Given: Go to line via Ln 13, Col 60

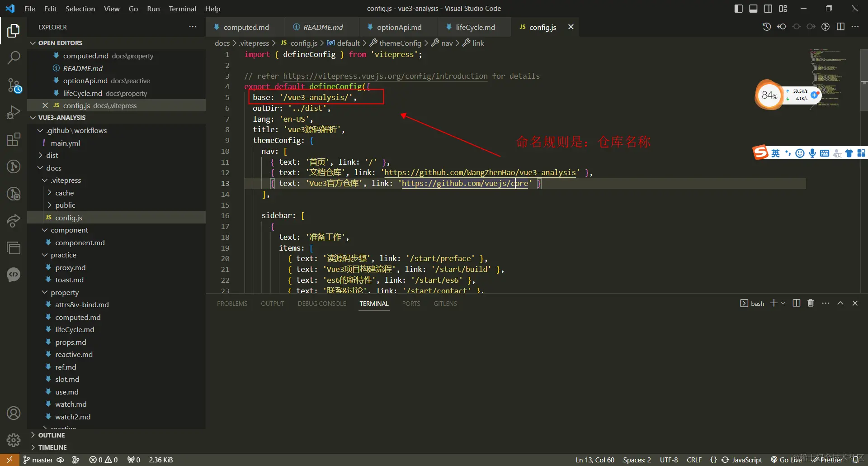Looking at the screenshot, I should point(595,460).
